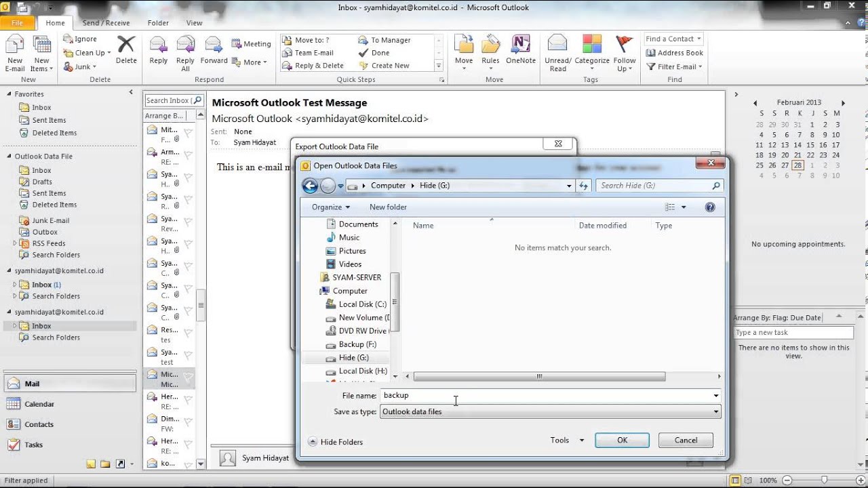Click the To Manager quick step
This screenshot has width=868, height=488.
pos(384,40)
